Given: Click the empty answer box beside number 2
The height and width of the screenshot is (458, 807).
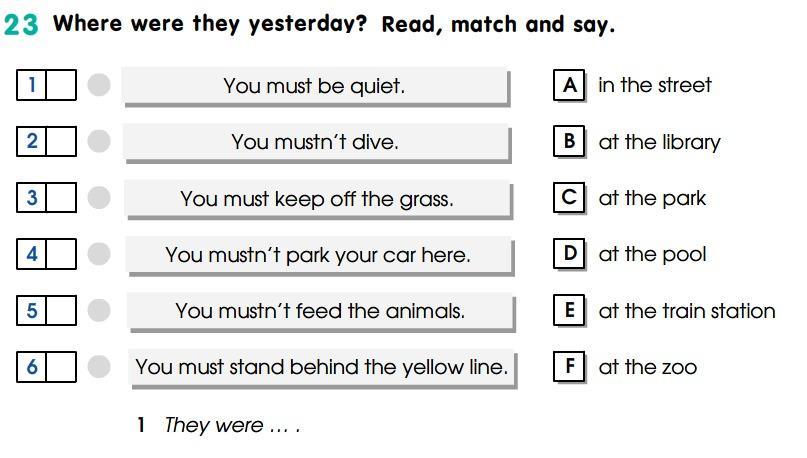Looking at the screenshot, I should (x=61, y=141).
